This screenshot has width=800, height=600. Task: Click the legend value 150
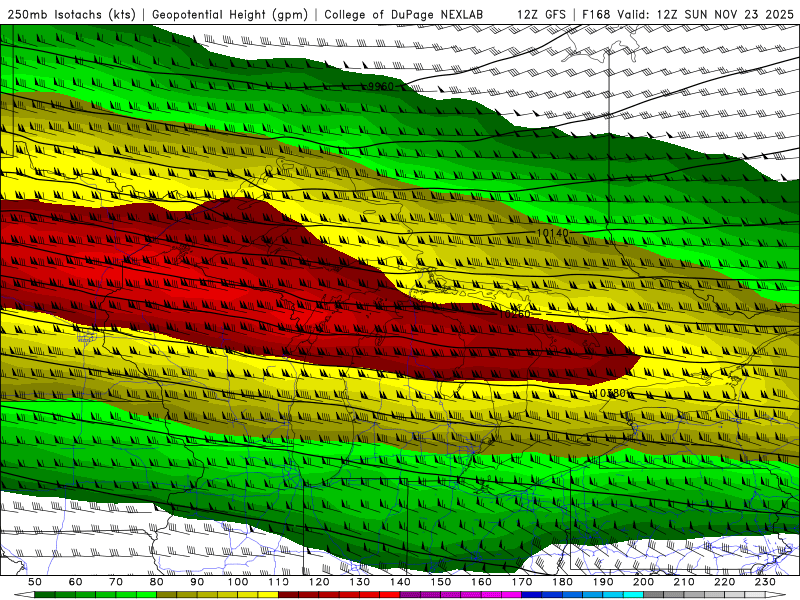(x=441, y=582)
